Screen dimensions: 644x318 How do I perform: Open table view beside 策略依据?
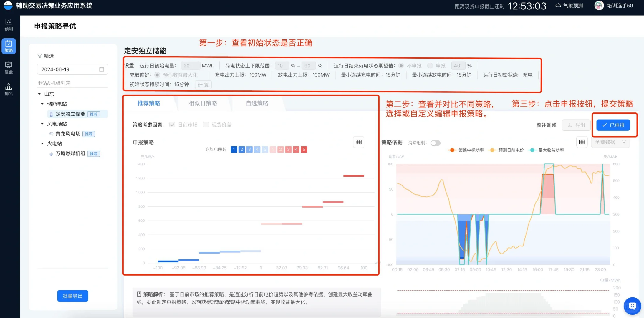(x=582, y=142)
